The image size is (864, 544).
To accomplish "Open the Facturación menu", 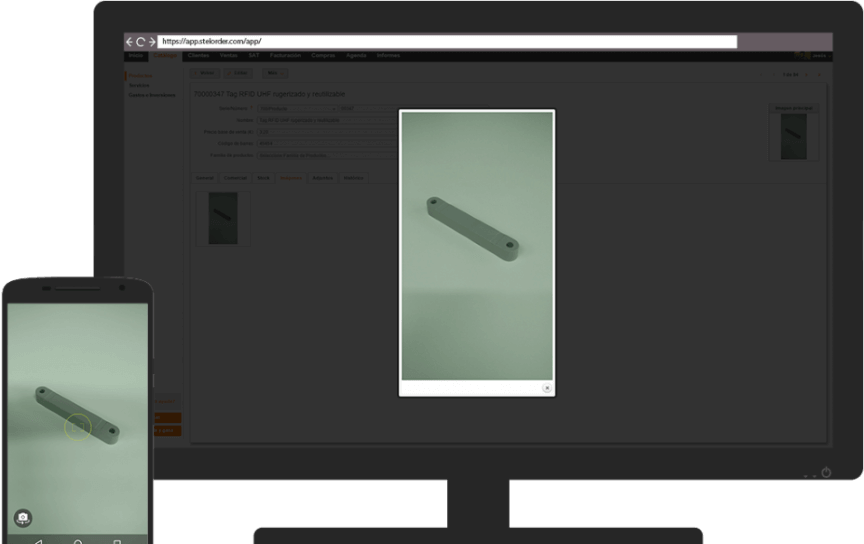I will point(285,56).
